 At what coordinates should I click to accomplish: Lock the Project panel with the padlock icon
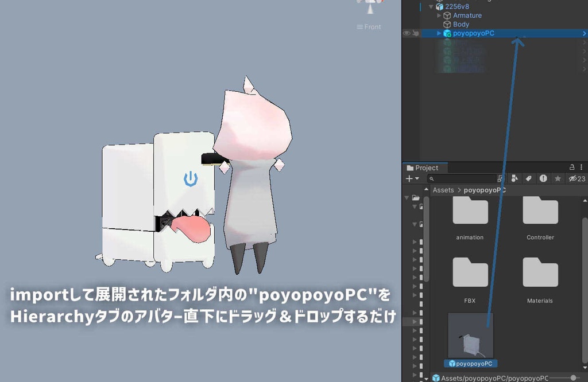click(x=572, y=167)
